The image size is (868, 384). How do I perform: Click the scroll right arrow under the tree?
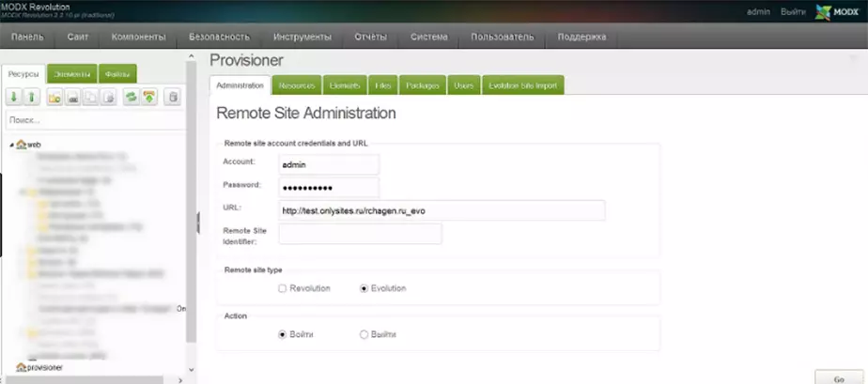pos(180,380)
